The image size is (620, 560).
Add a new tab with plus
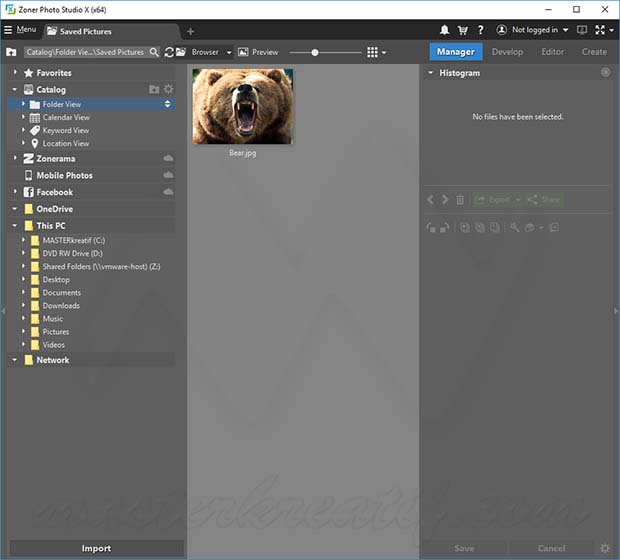click(x=191, y=31)
